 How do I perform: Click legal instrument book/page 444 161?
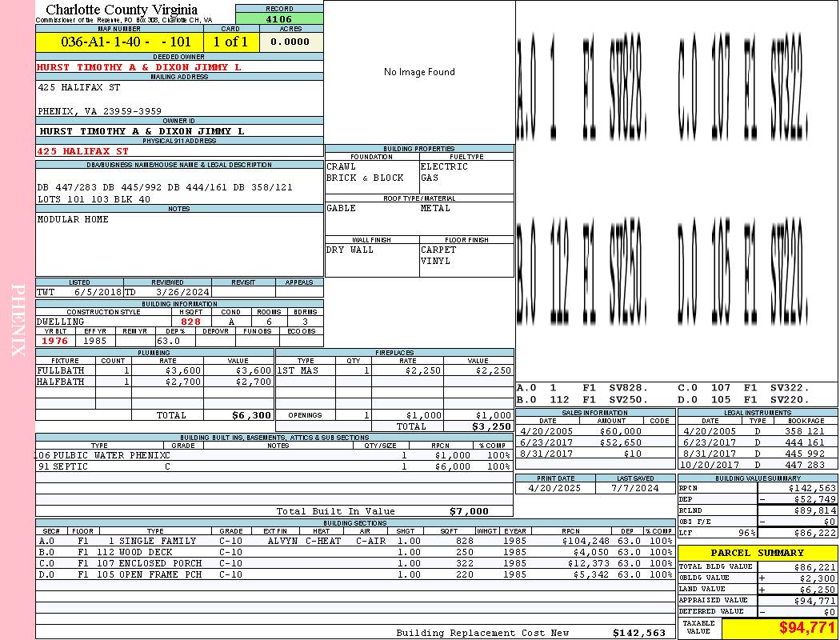click(x=806, y=442)
